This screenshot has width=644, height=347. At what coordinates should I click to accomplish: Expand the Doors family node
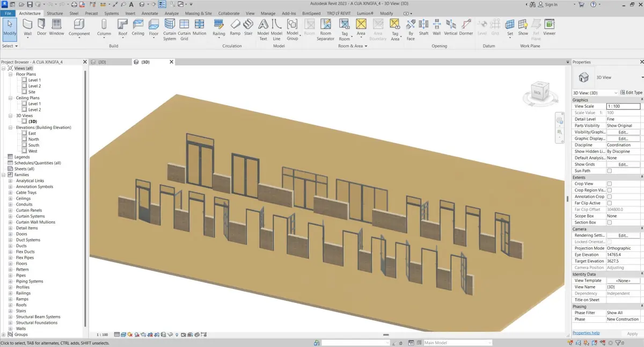click(11, 234)
